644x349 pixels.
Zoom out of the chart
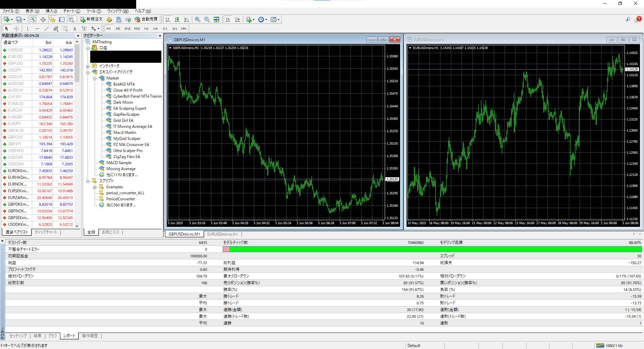(207, 19)
